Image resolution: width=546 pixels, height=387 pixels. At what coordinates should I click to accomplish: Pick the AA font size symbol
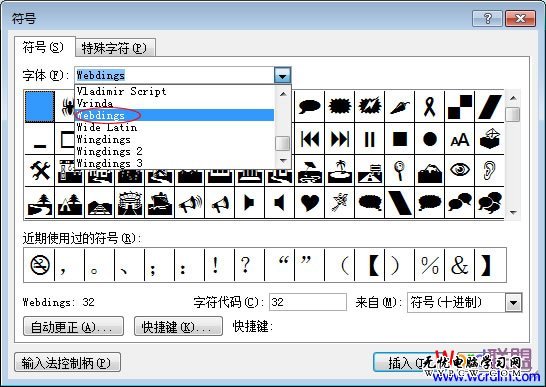460,139
